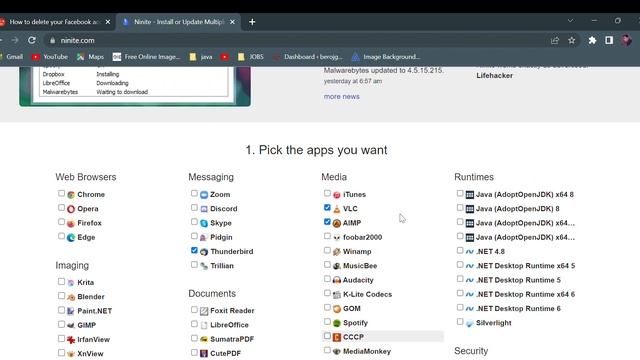The height and width of the screenshot is (360, 640).
Task: Open the JOBS bookmarks folder
Action: [251, 57]
